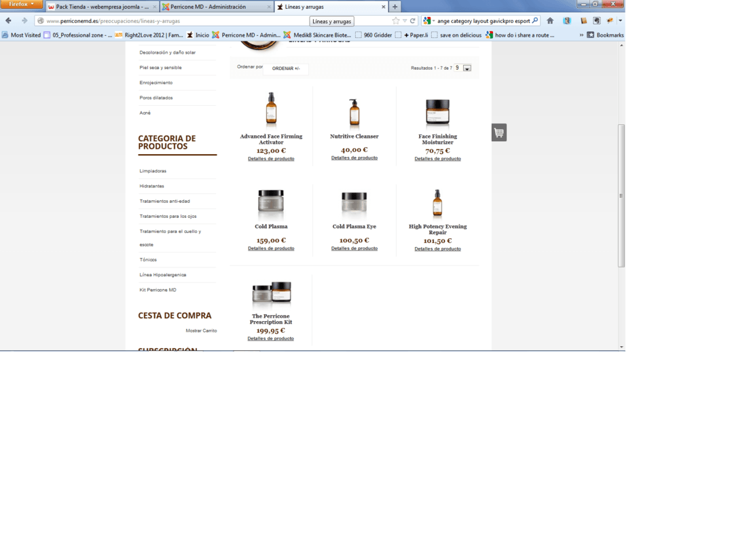
Task: Click the Home icon in toolbar
Action: 550,20
